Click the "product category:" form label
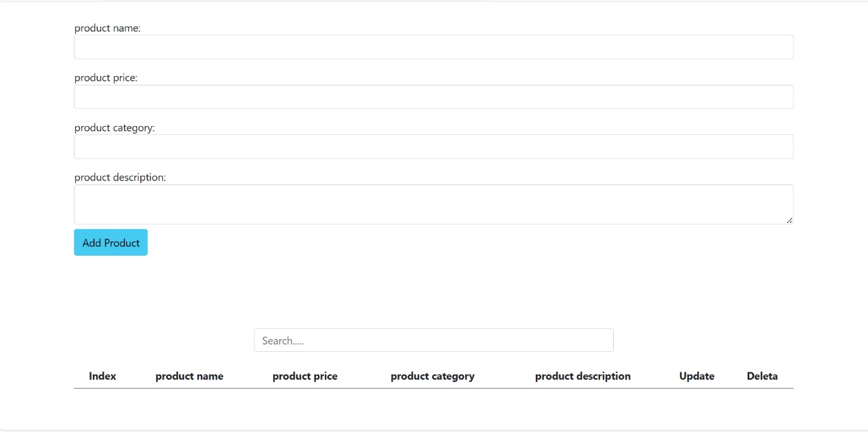The width and height of the screenshot is (868, 432). coord(115,127)
